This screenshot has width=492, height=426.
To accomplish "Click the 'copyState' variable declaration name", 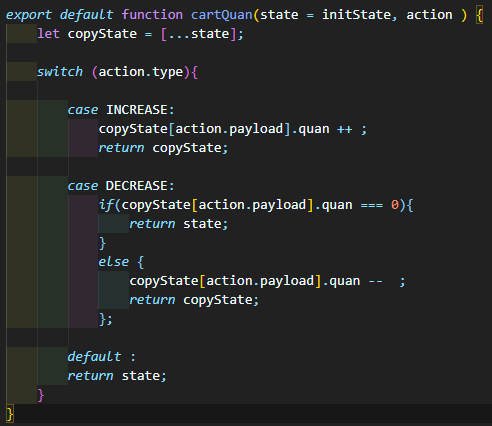I will pos(102,34).
